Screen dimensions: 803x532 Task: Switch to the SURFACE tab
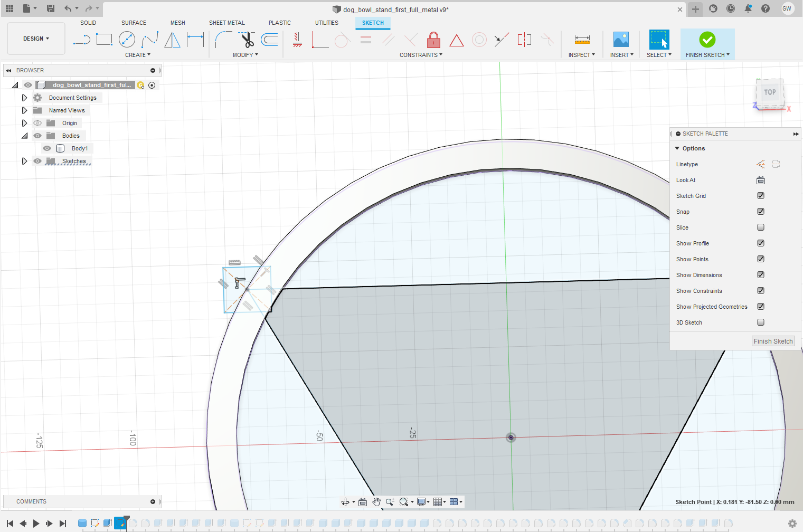pos(134,23)
